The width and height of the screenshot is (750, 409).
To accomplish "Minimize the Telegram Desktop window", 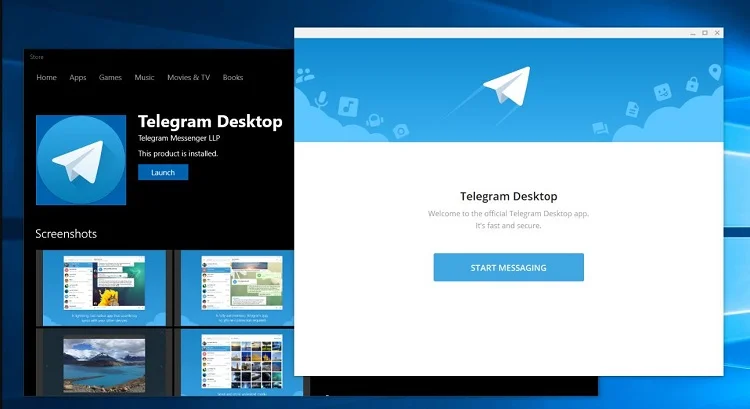I will 693,33.
